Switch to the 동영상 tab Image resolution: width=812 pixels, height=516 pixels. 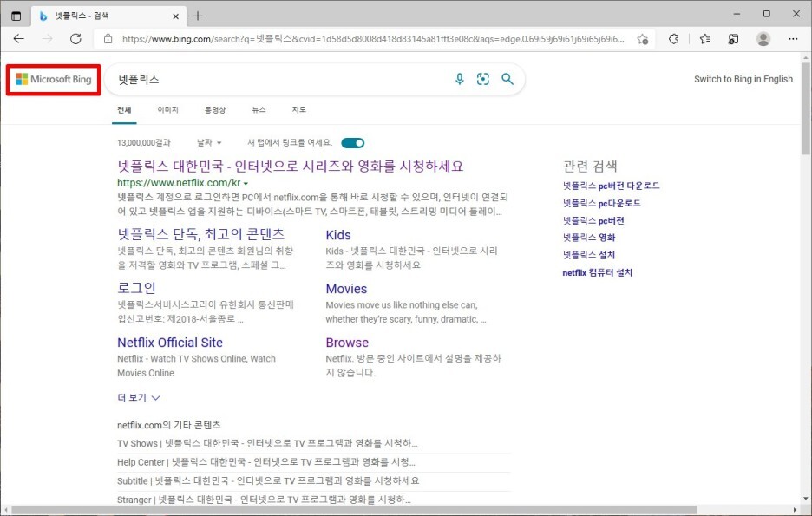click(x=215, y=110)
